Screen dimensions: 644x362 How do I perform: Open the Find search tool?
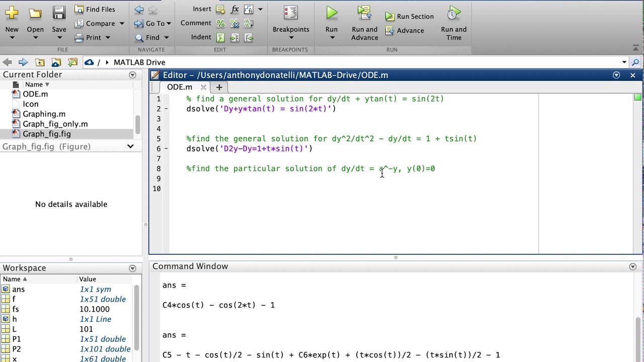(147, 37)
